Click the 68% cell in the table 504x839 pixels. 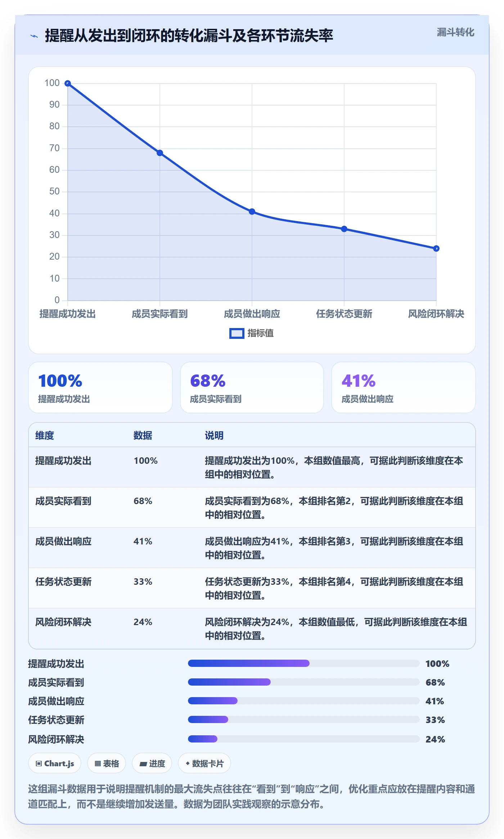143,501
